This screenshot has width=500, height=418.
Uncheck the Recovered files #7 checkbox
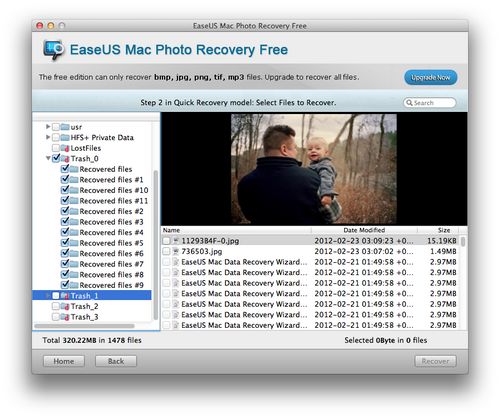65,264
